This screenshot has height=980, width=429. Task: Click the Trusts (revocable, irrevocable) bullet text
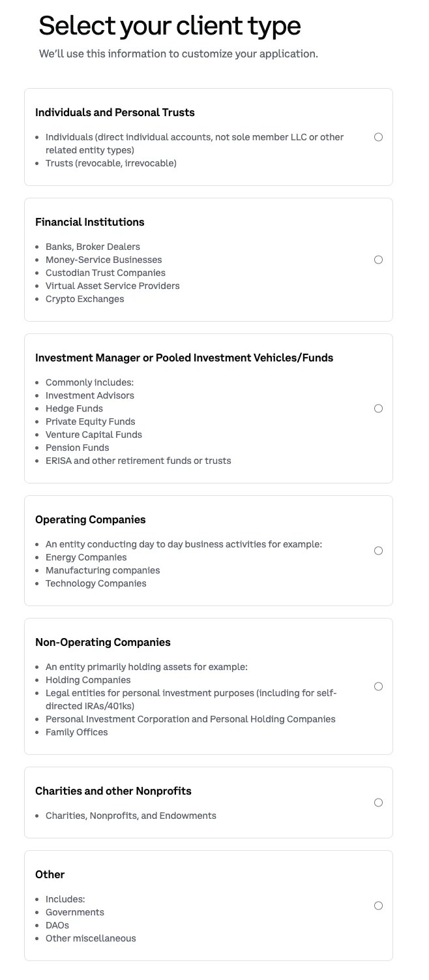pyautogui.click(x=111, y=163)
